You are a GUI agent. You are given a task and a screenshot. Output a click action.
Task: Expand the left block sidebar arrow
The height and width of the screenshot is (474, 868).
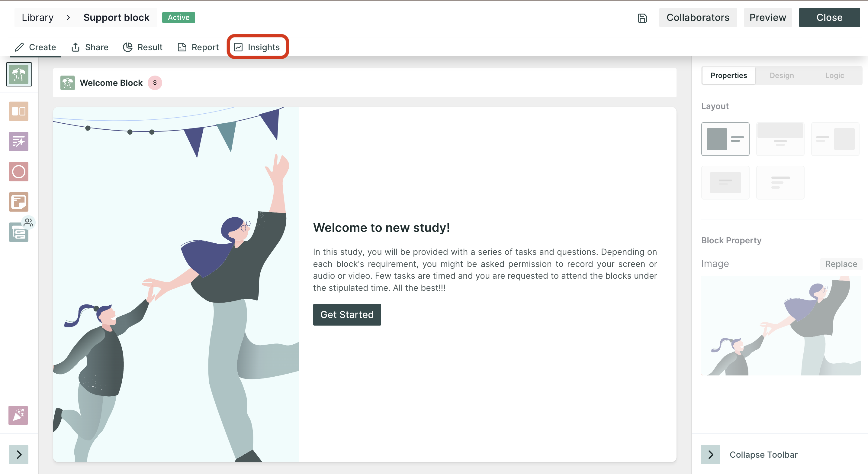(19, 454)
